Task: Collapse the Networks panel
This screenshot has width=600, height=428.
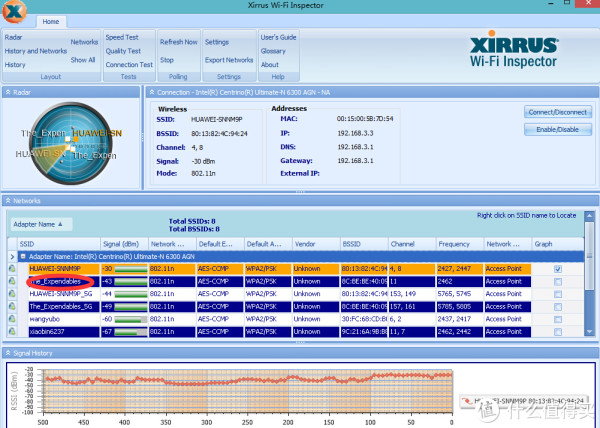Action: 8,200
